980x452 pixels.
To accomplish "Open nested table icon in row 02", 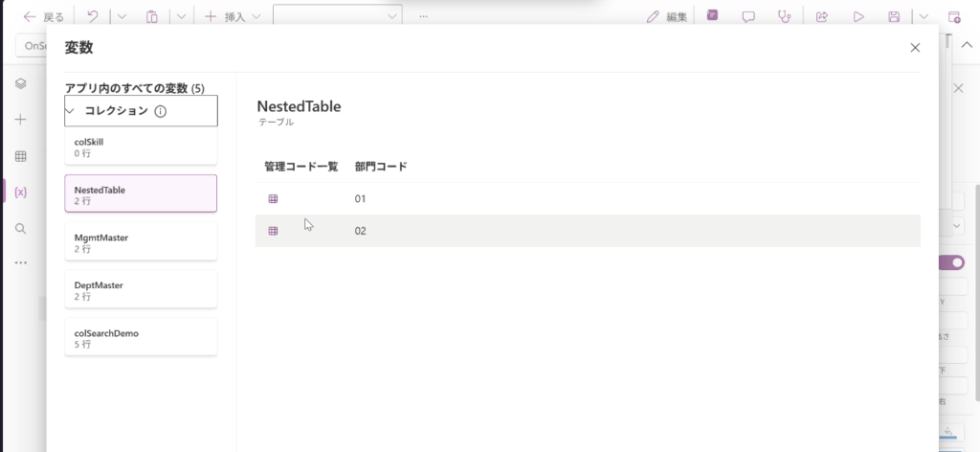I will click(273, 231).
